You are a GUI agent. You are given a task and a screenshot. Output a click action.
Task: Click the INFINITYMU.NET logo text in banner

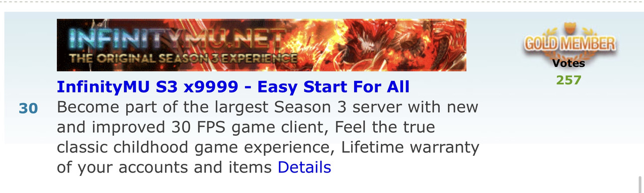(x=176, y=39)
